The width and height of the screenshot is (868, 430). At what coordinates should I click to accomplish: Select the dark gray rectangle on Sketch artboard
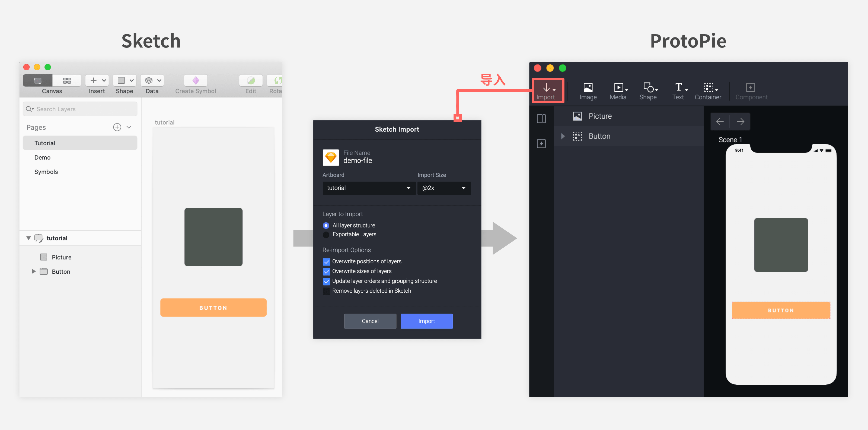coord(213,237)
